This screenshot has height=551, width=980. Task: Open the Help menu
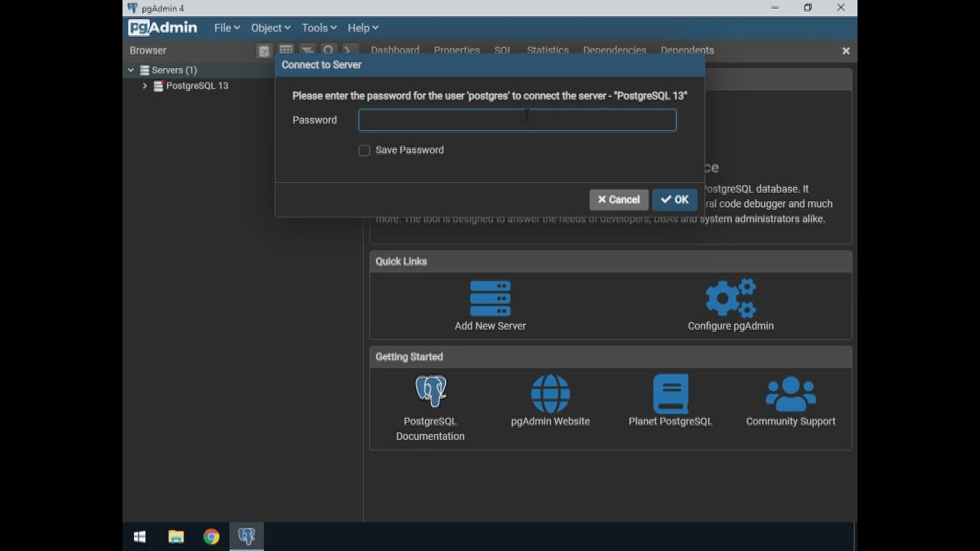coord(363,28)
